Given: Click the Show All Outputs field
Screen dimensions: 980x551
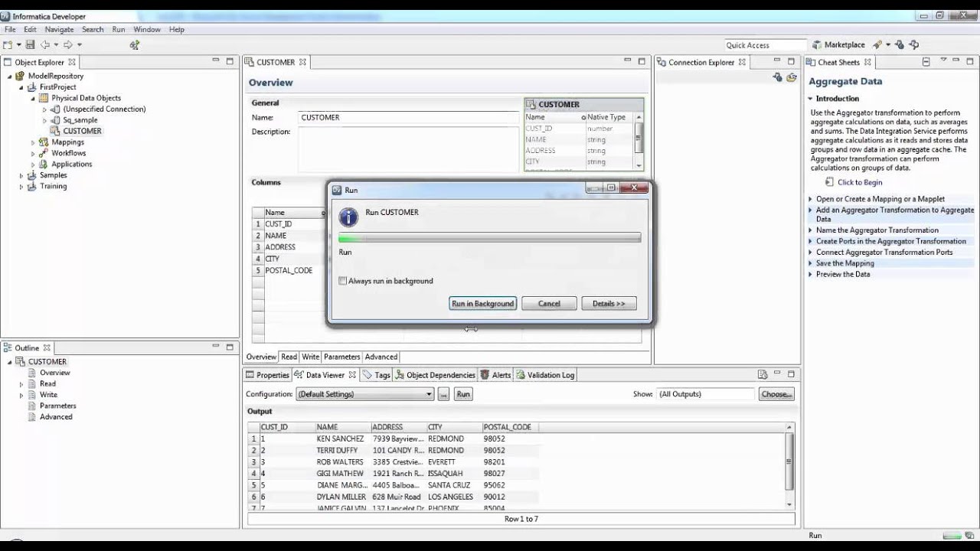Looking at the screenshot, I should (705, 394).
